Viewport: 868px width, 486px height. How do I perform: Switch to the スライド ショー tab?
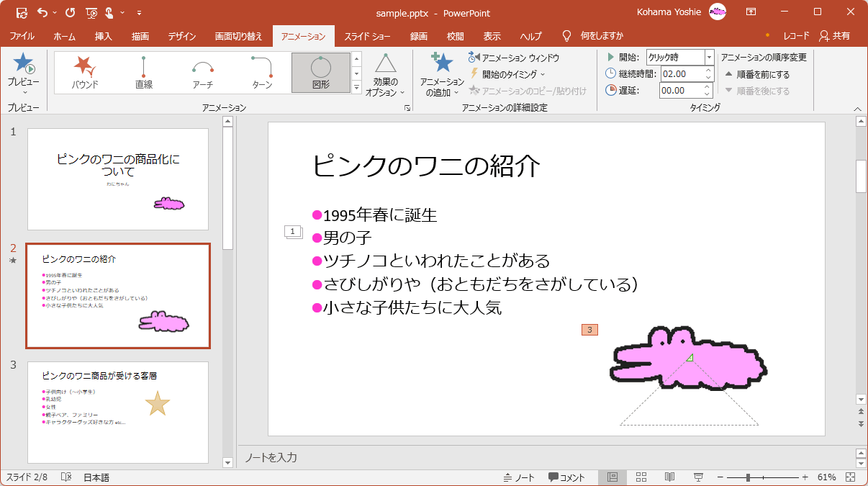pos(367,36)
